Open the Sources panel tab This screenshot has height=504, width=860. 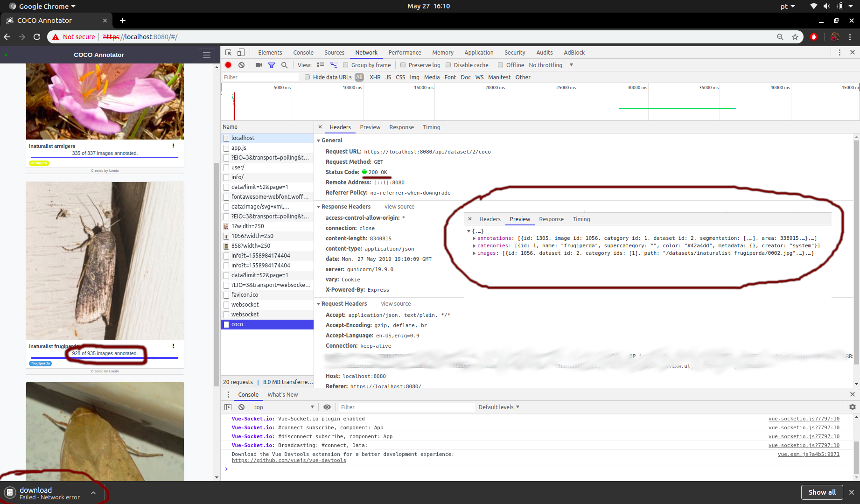[334, 52]
